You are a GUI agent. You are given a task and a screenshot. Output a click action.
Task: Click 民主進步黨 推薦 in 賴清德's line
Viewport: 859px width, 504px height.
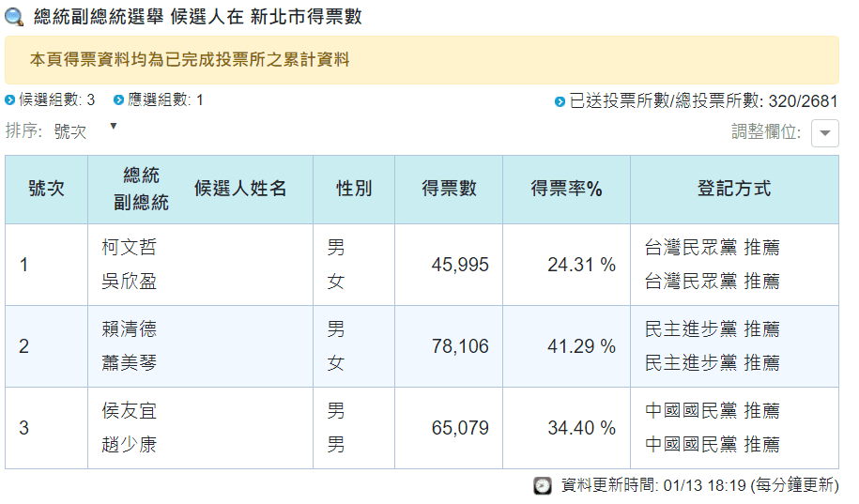(713, 329)
